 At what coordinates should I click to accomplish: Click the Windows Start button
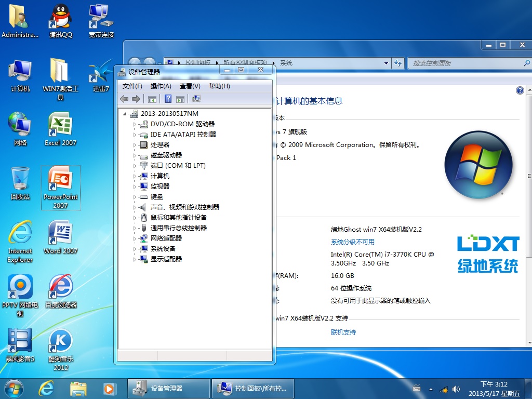point(14,389)
